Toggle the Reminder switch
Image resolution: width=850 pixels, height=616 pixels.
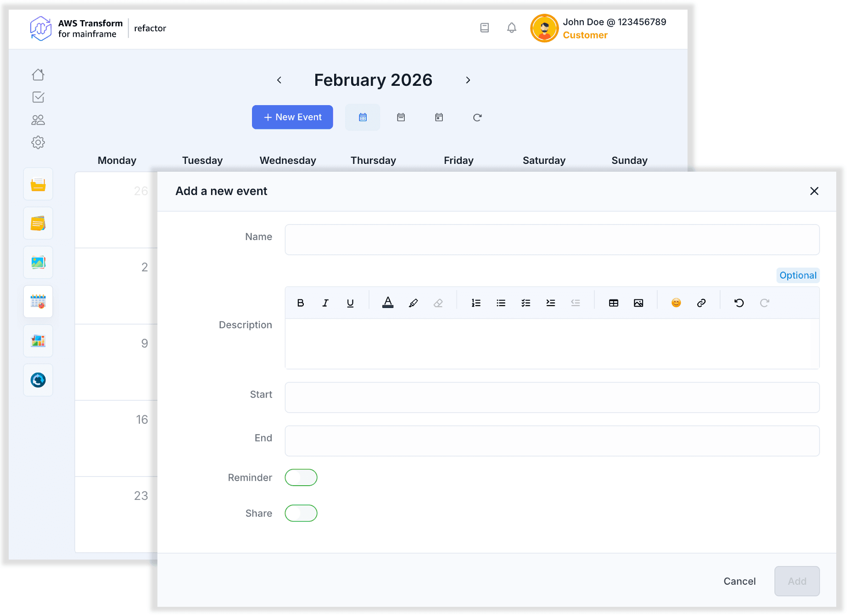coord(301,477)
